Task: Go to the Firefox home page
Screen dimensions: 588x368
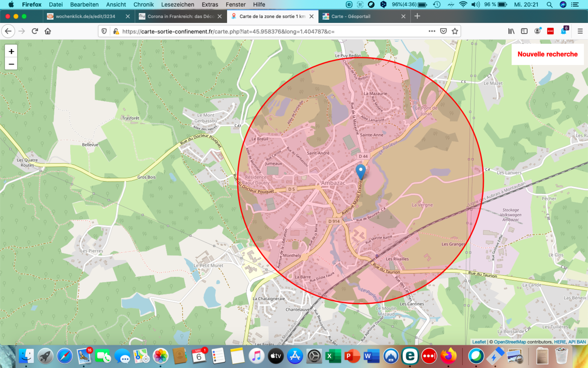Action: 48,31
